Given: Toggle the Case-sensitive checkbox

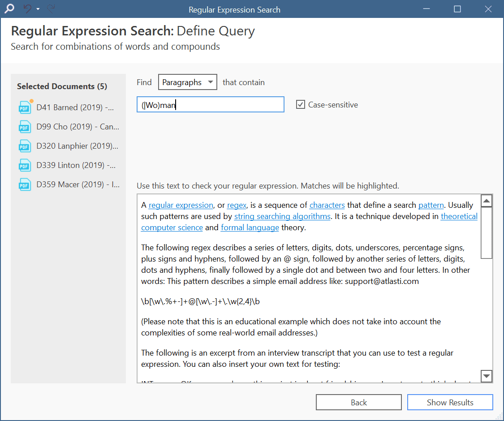Looking at the screenshot, I should tap(301, 105).
